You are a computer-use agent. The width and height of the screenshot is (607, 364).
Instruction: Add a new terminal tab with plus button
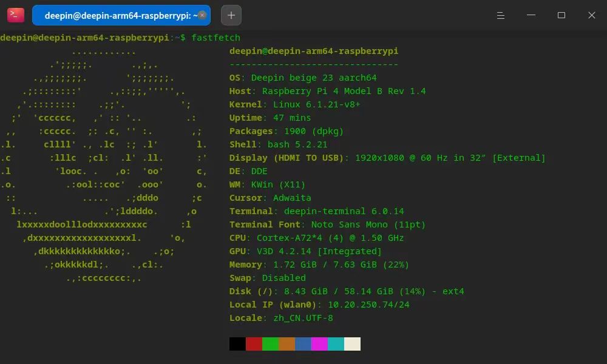231,16
